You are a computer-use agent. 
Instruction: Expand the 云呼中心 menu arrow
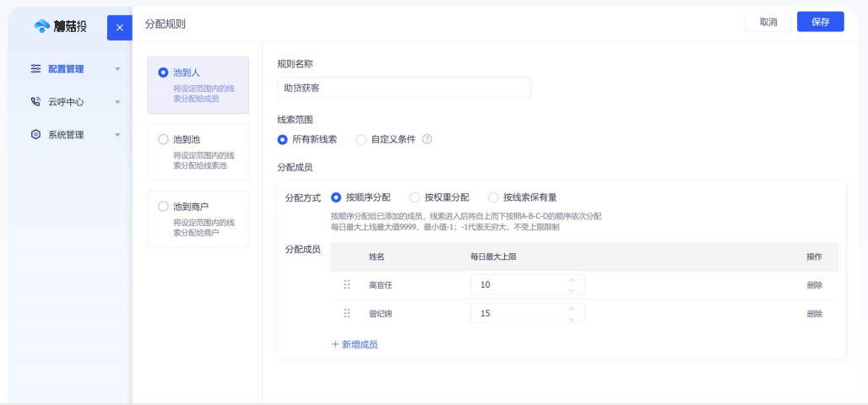point(117,102)
